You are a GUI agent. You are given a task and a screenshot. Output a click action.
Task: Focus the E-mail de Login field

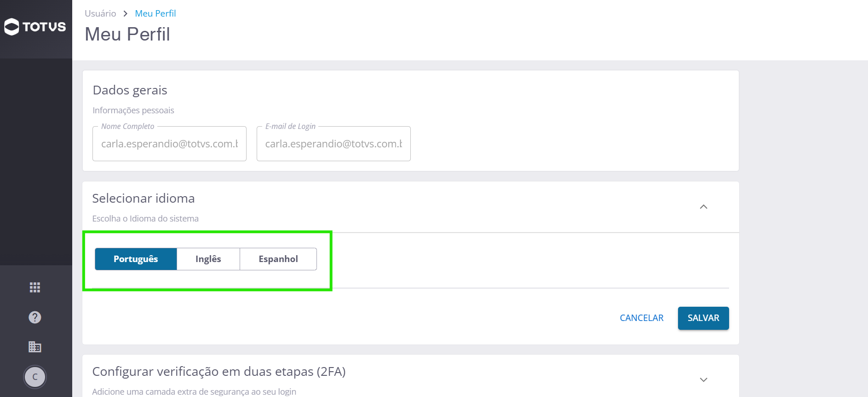333,144
